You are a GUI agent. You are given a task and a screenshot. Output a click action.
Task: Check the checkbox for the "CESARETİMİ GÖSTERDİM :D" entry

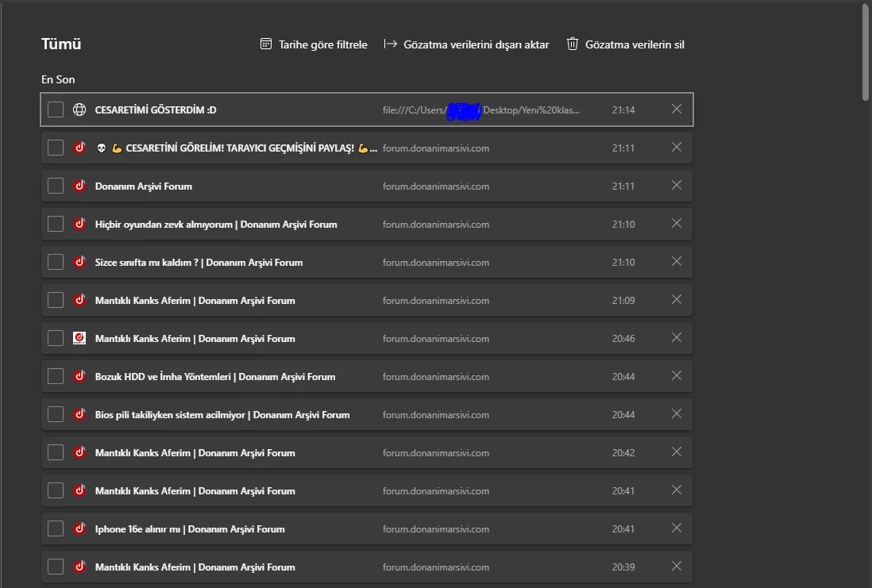tap(55, 110)
